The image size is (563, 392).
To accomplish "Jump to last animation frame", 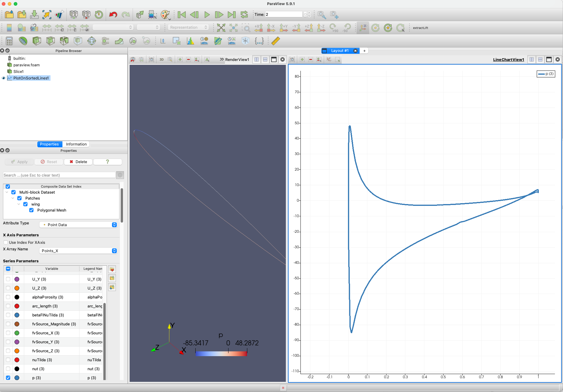I will [231, 14].
